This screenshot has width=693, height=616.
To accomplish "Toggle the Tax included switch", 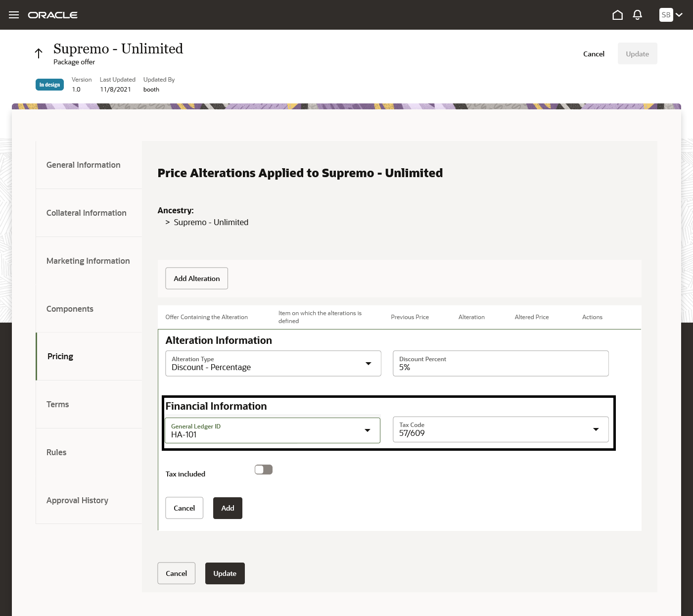I will coord(264,470).
